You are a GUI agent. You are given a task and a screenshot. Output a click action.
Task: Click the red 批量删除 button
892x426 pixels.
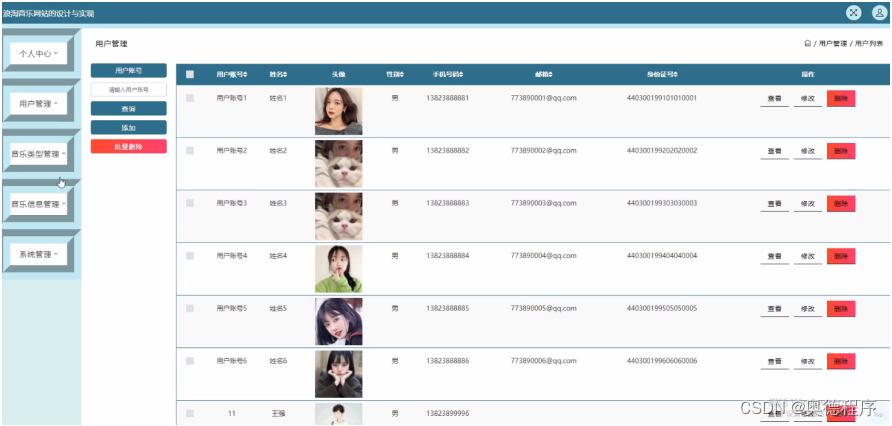129,146
